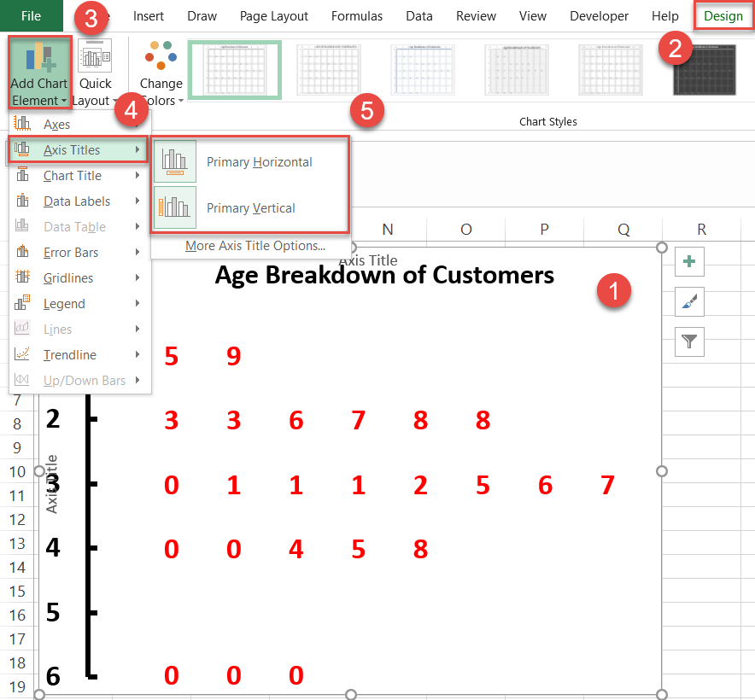755x700 pixels.
Task: Open the Page Layout tab
Action: [273, 16]
